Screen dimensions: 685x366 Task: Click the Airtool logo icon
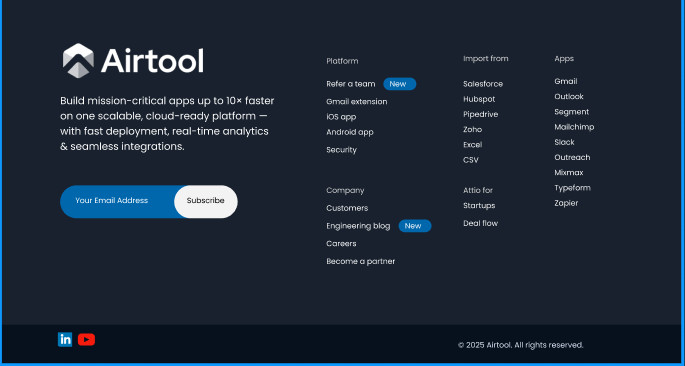click(x=78, y=61)
